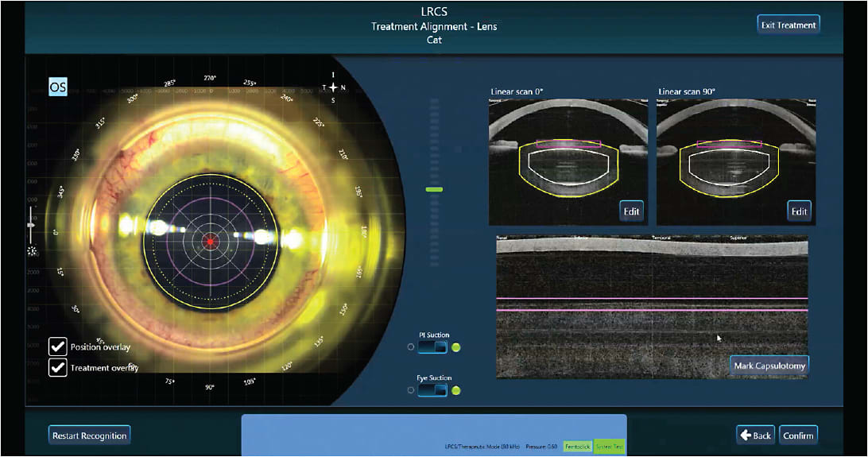Click the green PI Suction status light
Viewport: 868px width, 457px height.
(456, 347)
